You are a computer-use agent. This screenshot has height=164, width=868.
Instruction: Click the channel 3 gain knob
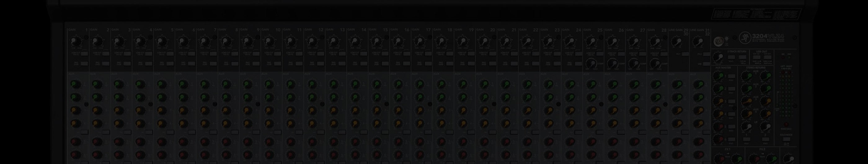(x=118, y=42)
